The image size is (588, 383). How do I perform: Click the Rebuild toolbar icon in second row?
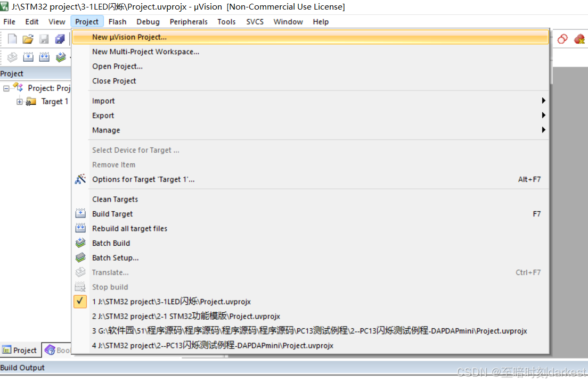44,57
